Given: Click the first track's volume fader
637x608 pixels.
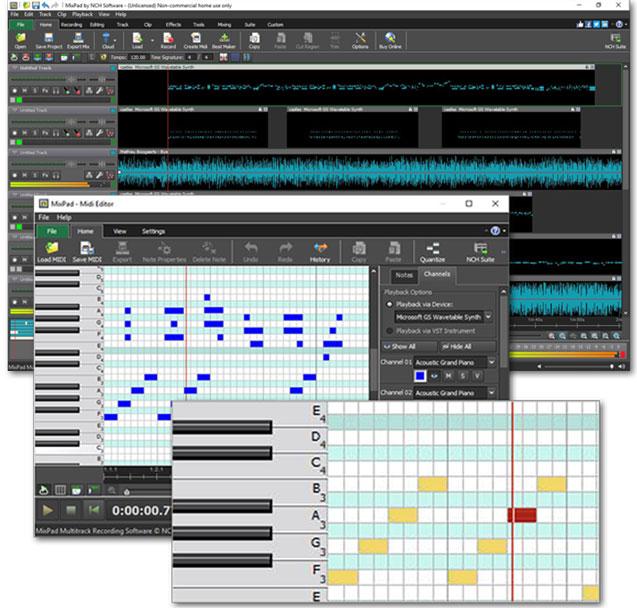Looking at the screenshot, I should 72,79.
